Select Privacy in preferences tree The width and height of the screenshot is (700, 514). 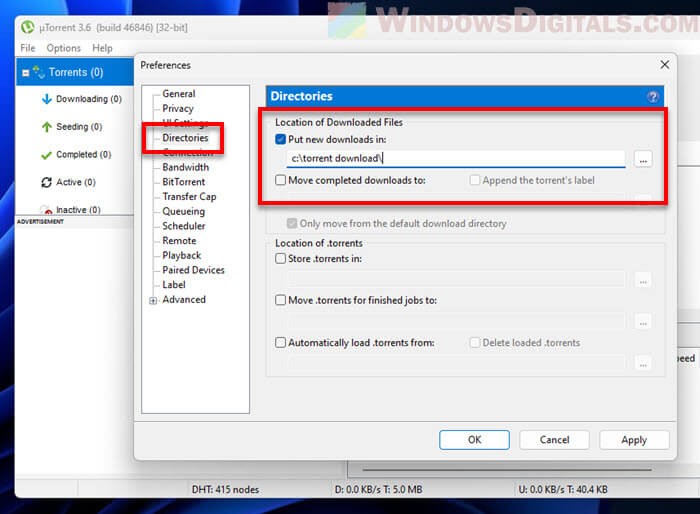178,109
